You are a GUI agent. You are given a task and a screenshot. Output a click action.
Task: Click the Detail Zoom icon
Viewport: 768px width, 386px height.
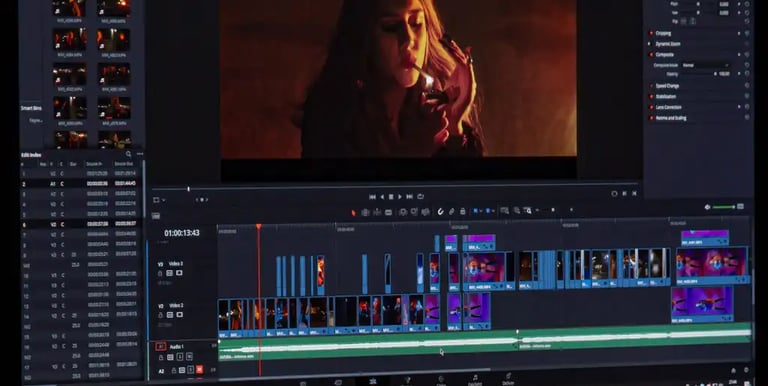tap(517, 211)
